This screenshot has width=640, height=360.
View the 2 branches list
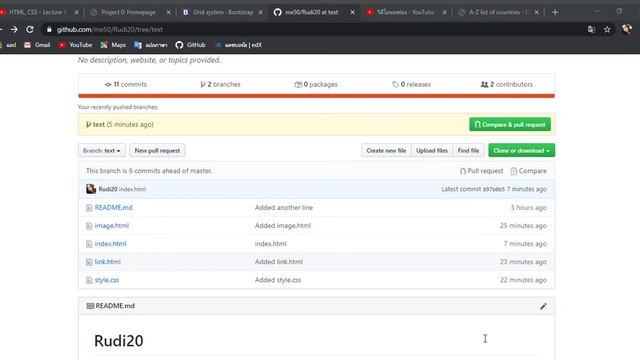(220, 84)
